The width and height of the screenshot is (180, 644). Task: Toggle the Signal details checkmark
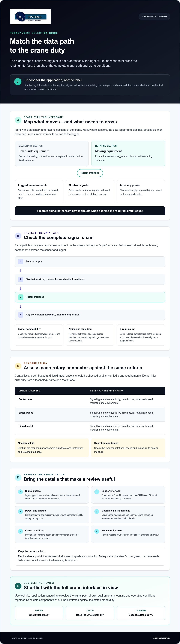click(x=20, y=492)
